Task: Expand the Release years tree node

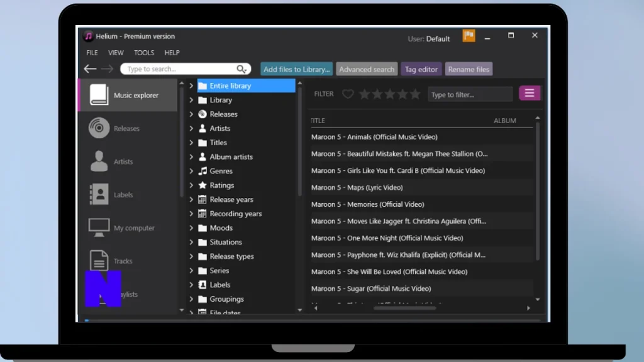Action: 191,199
